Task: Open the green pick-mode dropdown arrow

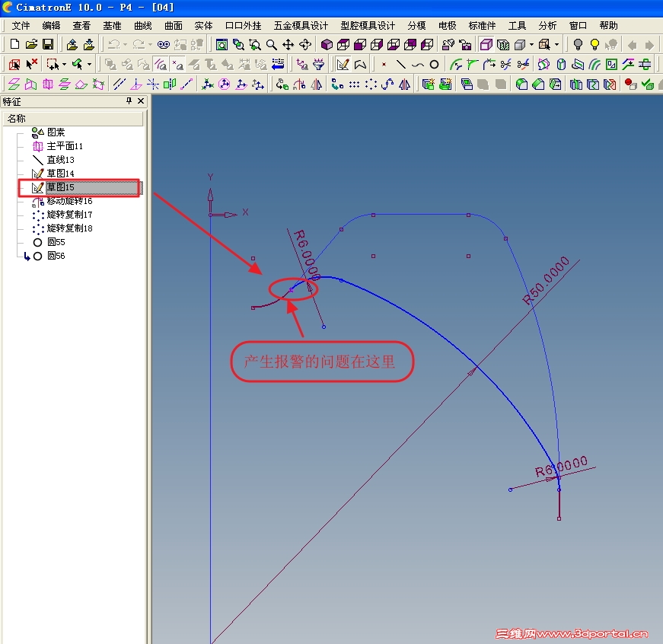Action: point(89,65)
